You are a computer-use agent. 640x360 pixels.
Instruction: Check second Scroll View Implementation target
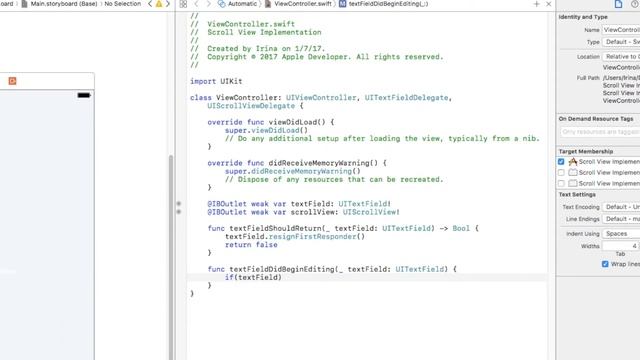coord(561,173)
